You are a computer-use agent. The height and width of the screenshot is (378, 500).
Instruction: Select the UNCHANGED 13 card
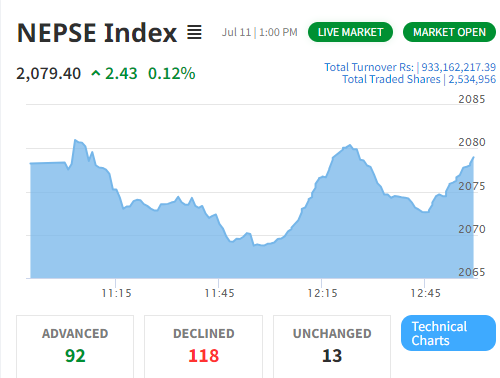(332, 347)
